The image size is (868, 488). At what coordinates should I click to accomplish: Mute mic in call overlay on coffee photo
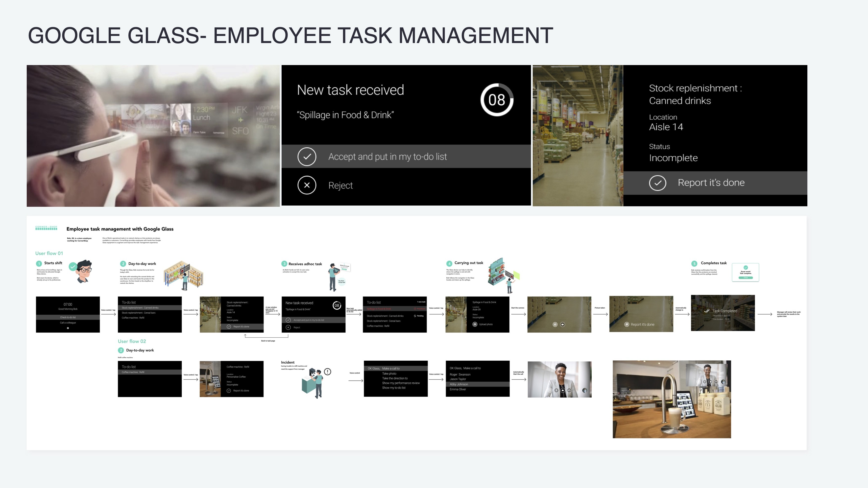705,382
